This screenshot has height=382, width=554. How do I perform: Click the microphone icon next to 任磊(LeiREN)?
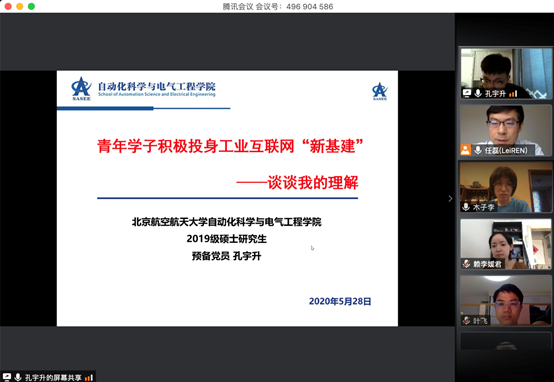[x=478, y=150]
